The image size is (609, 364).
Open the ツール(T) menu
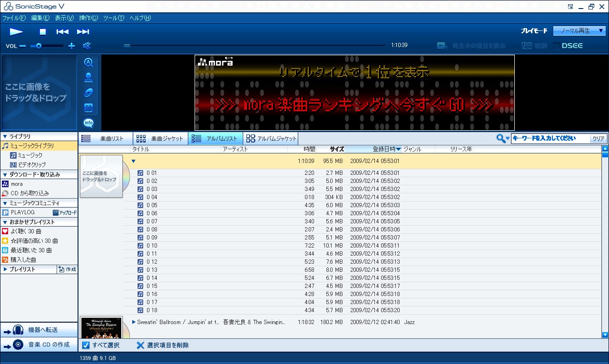tap(114, 18)
